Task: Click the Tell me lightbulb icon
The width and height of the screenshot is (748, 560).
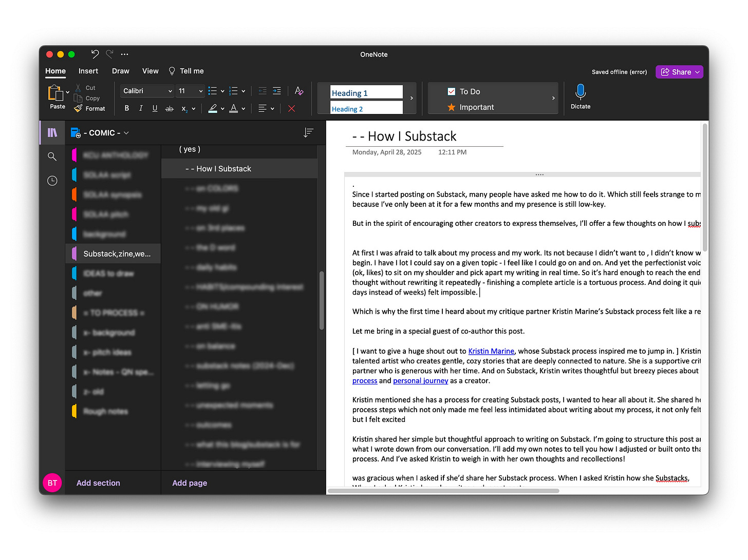Action: point(172,71)
